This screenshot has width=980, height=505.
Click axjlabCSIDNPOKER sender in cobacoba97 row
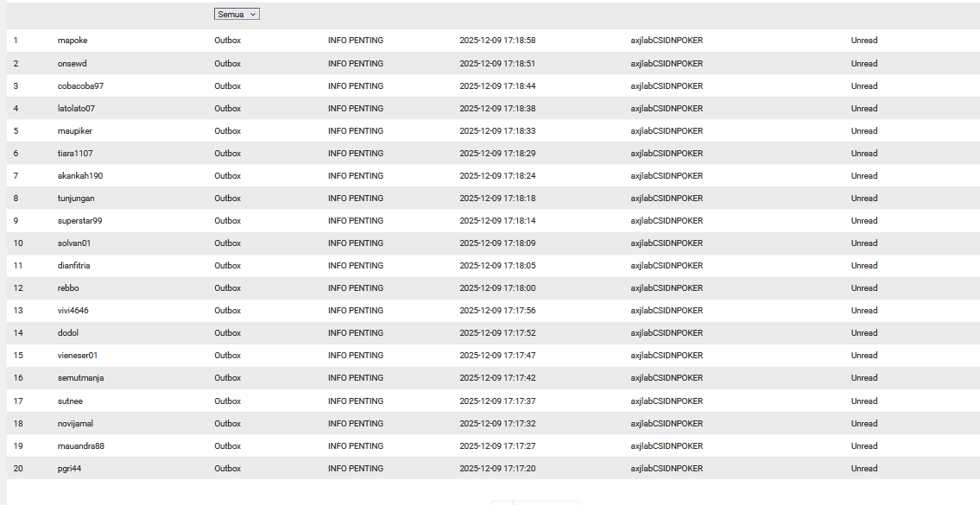point(667,86)
